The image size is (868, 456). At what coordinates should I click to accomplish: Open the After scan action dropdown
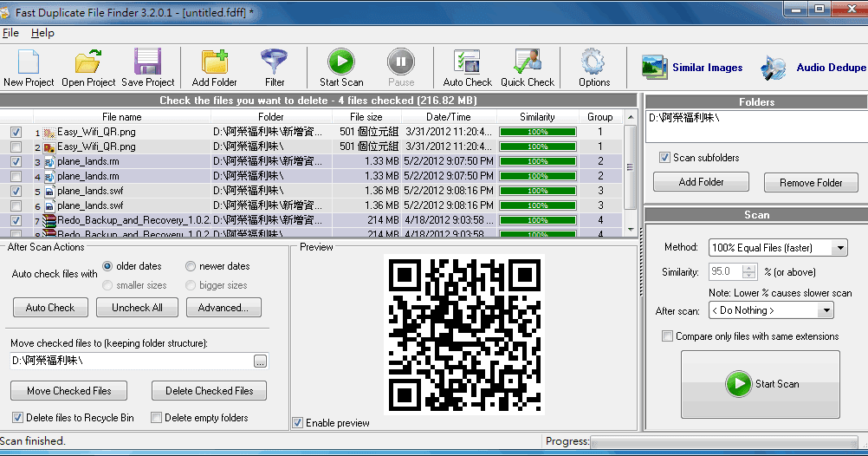826,310
